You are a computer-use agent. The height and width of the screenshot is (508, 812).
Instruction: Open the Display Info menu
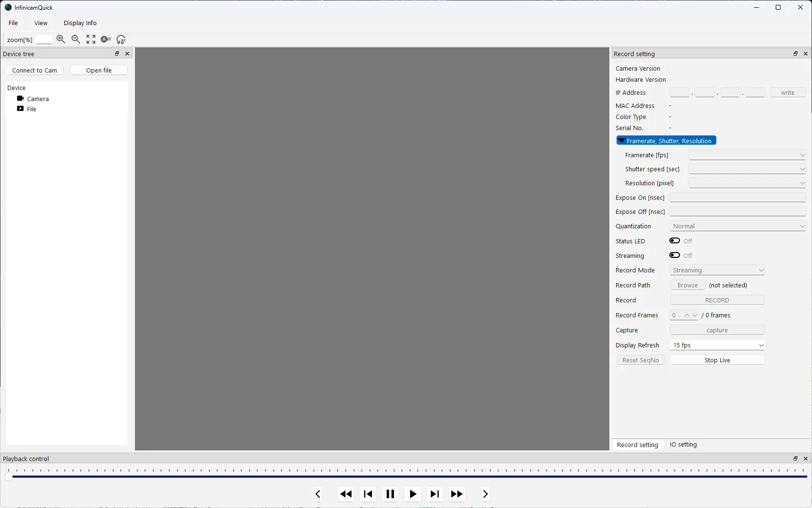(x=80, y=23)
